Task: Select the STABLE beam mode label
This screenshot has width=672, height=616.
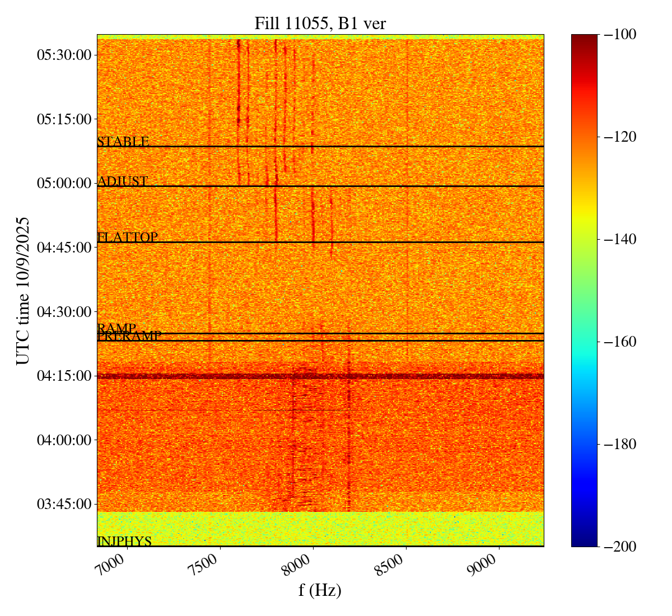Action: click(123, 142)
